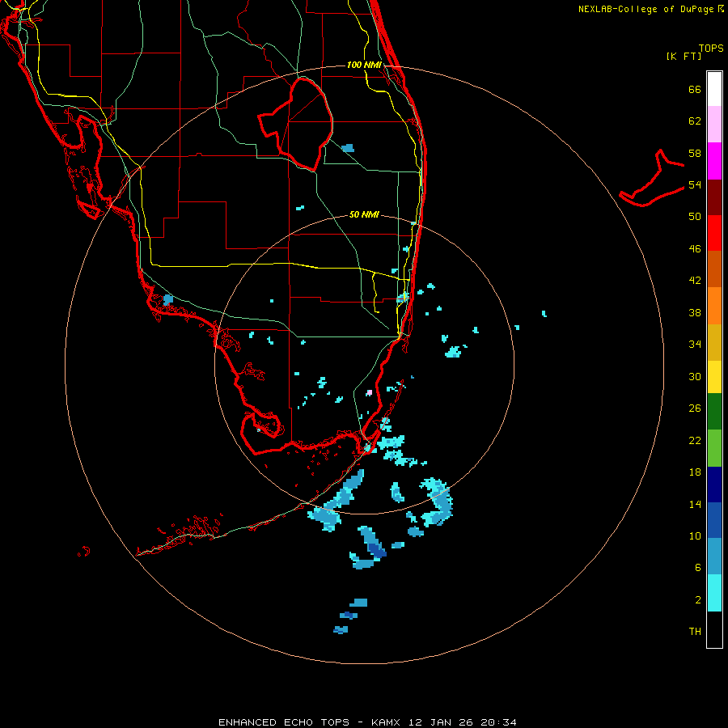Click the legend value 18
This screenshot has height=728, width=728.
point(695,472)
